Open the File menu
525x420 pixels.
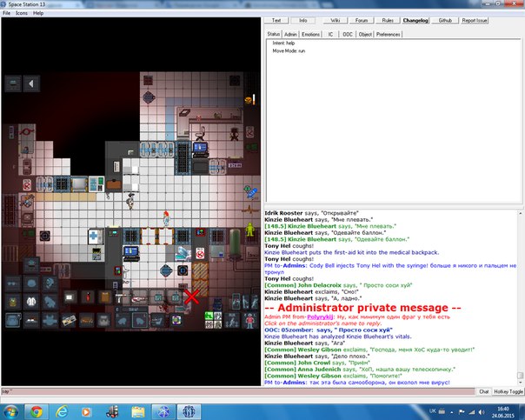tap(6, 13)
